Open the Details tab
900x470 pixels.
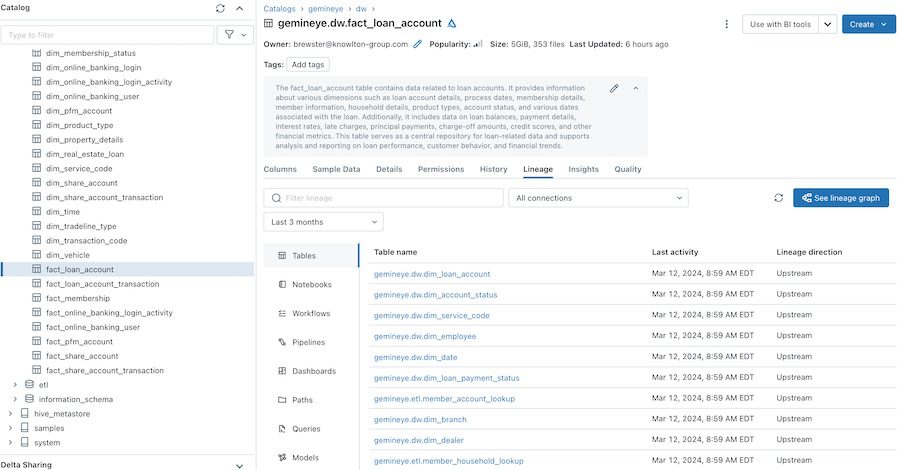tap(389, 169)
